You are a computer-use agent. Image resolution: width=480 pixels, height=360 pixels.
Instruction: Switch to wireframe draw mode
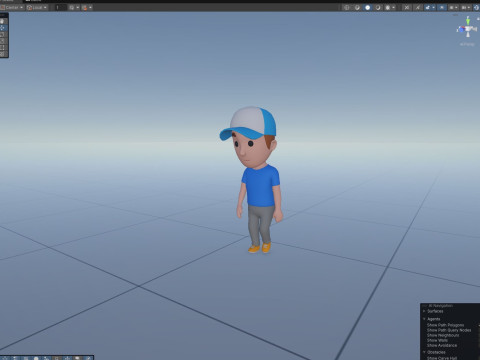[x=347, y=7]
